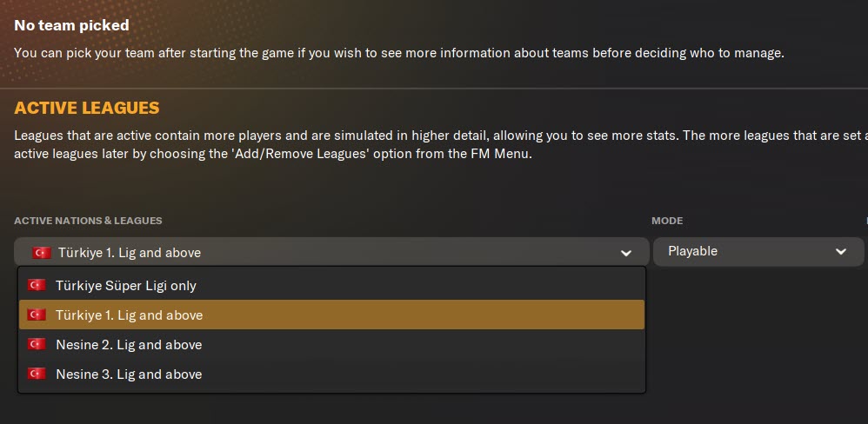Choose the highlighted Türkiye 1. Lig and above entry
The width and height of the screenshot is (868, 424).
click(129, 315)
